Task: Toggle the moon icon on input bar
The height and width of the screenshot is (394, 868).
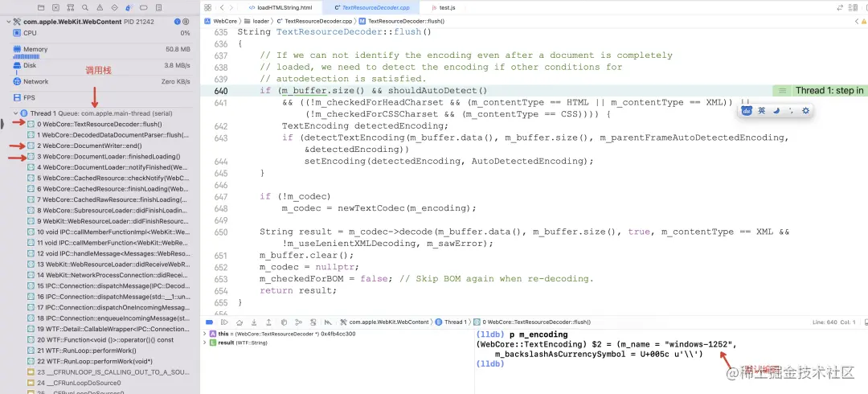Action: pyautogui.click(x=776, y=111)
